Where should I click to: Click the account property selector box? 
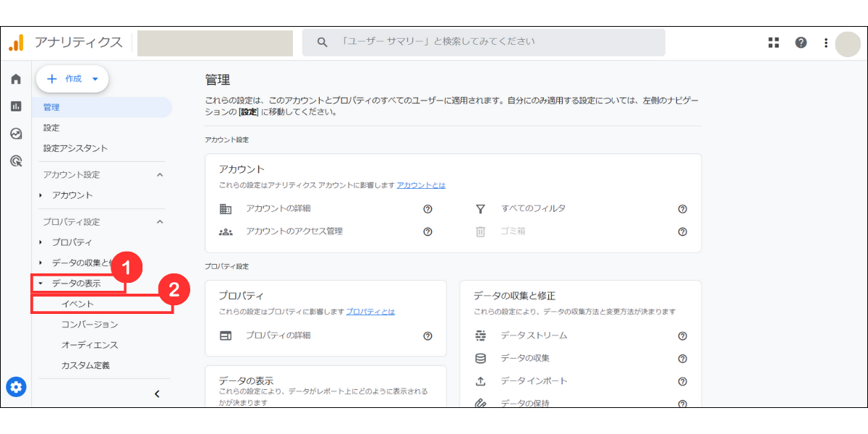[x=215, y=43]
